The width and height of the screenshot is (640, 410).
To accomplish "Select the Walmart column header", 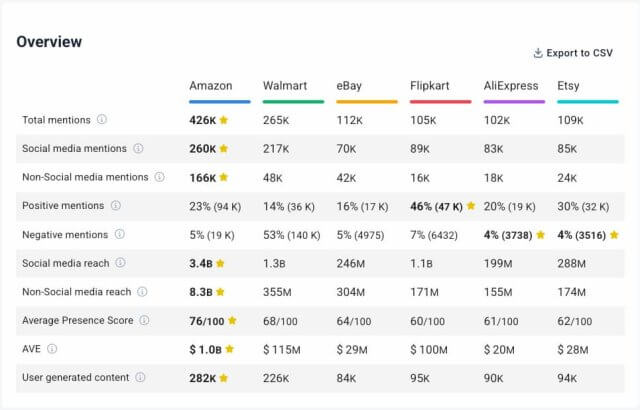I will tap(284, 86).
